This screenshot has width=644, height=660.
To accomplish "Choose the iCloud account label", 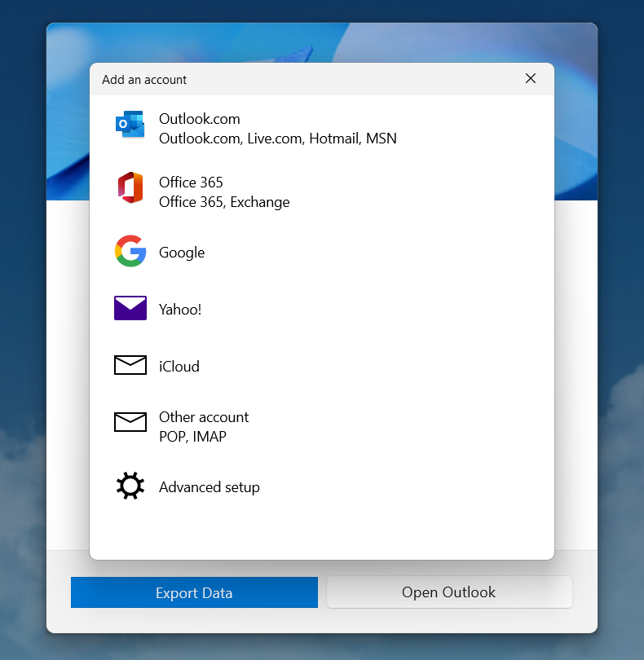I will click(x=179, y=367).
